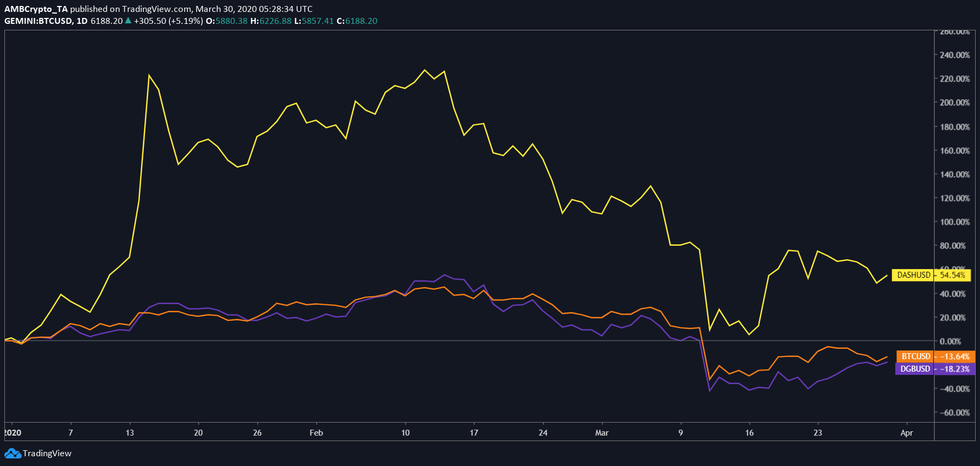Click date label 24 on time axis
This screenshot has height=466, width=980.
[543, 433]
